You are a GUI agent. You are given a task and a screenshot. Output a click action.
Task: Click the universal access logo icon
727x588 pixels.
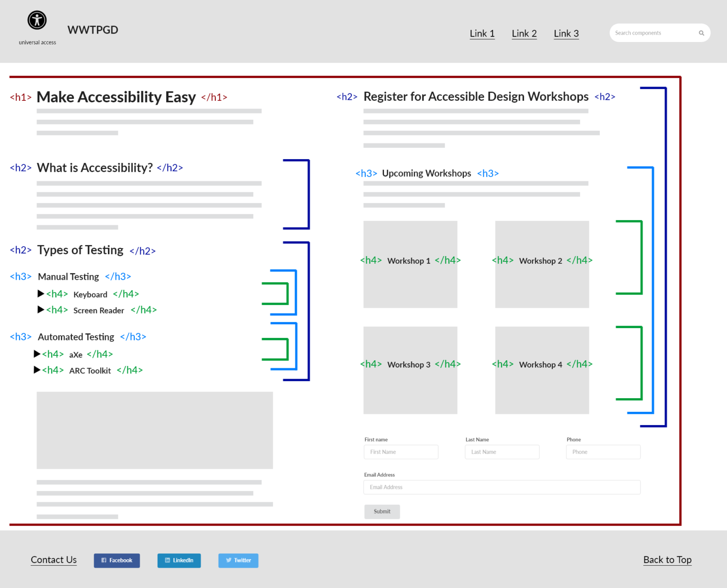(37, 20)
